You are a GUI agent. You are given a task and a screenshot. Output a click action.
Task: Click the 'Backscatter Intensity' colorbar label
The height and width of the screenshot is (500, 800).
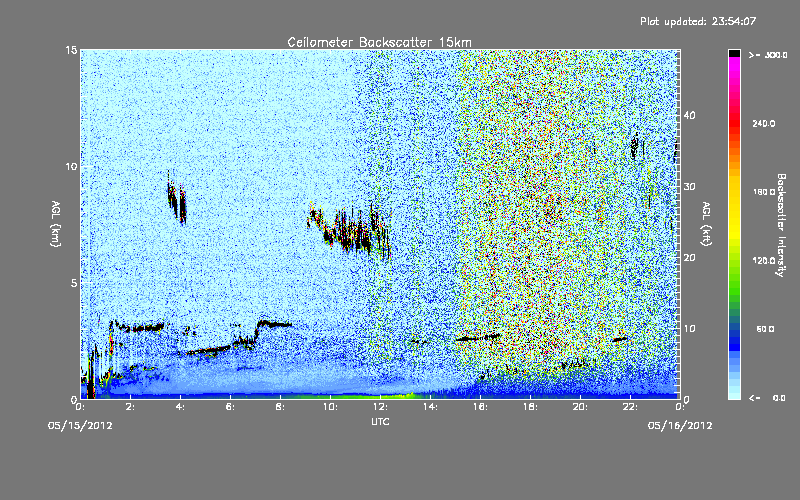tap(781, 225)
